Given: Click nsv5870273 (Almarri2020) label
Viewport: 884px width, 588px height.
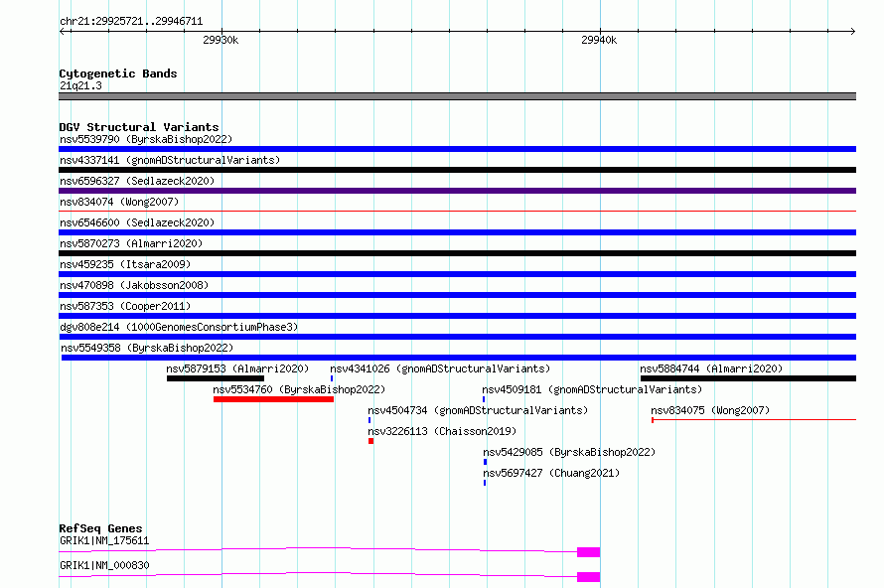Looking at the screenshot, I should (131, 243).
